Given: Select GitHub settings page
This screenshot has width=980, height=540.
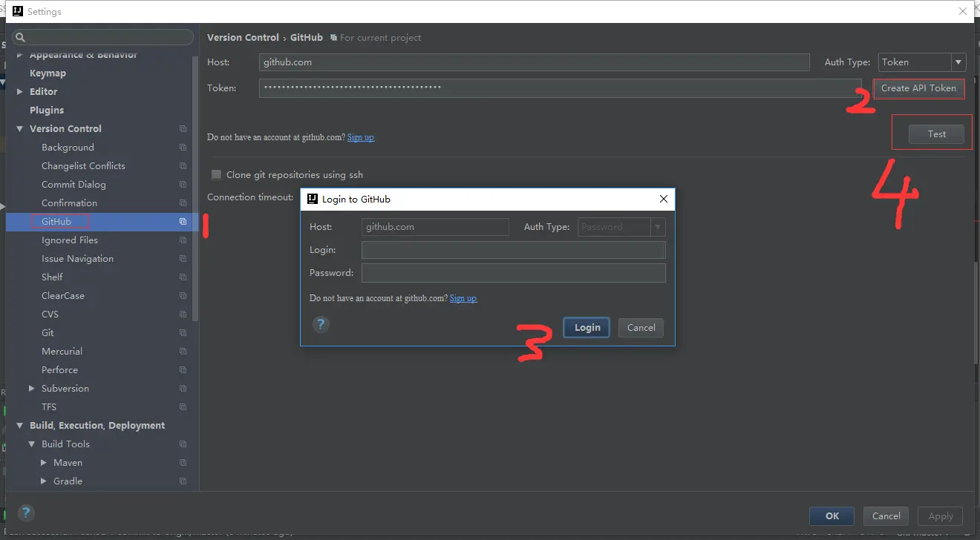Looking at the screenshot, I should 56,222.
